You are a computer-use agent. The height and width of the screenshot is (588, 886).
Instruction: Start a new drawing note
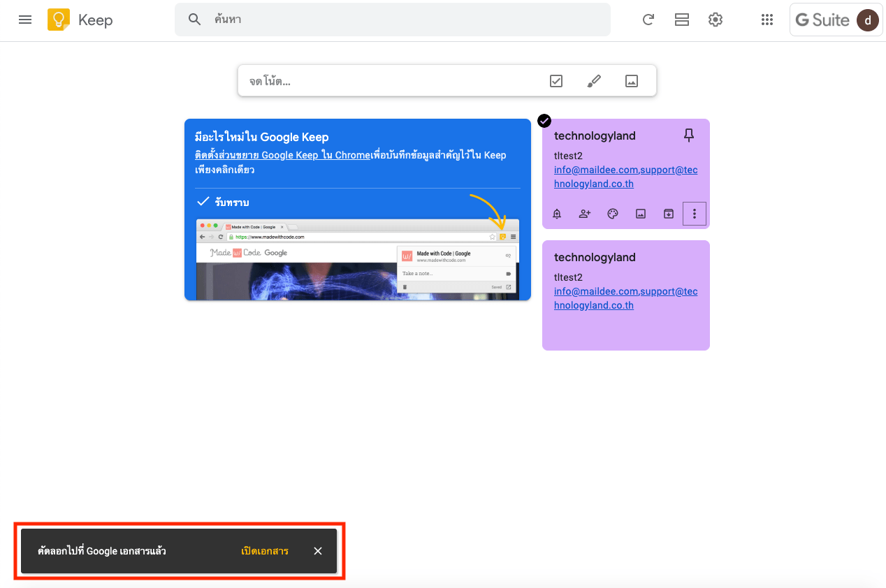pos(594,81)
